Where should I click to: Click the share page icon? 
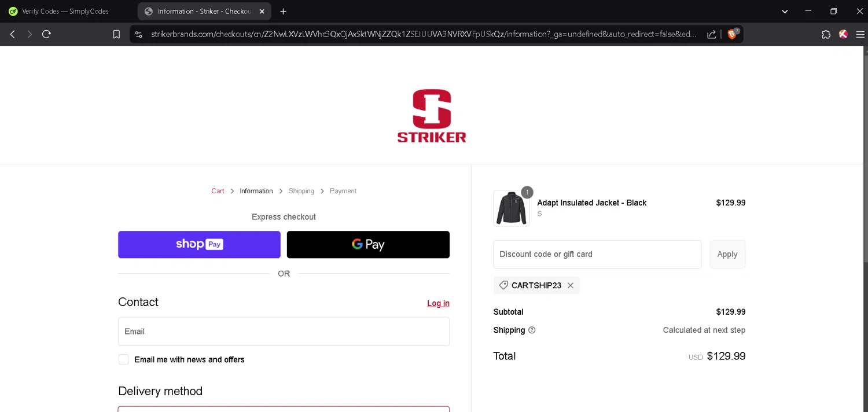712,34
